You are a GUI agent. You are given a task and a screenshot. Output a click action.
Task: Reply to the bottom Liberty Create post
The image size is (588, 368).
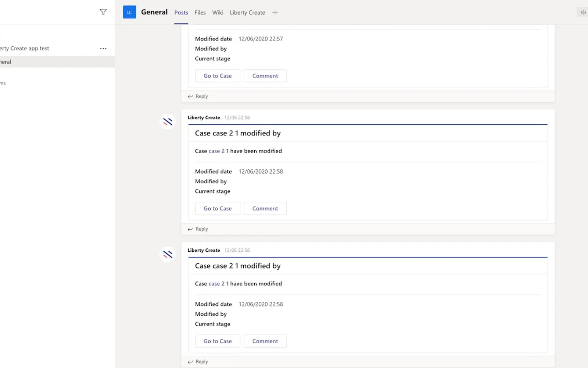(x=198, y=362)
